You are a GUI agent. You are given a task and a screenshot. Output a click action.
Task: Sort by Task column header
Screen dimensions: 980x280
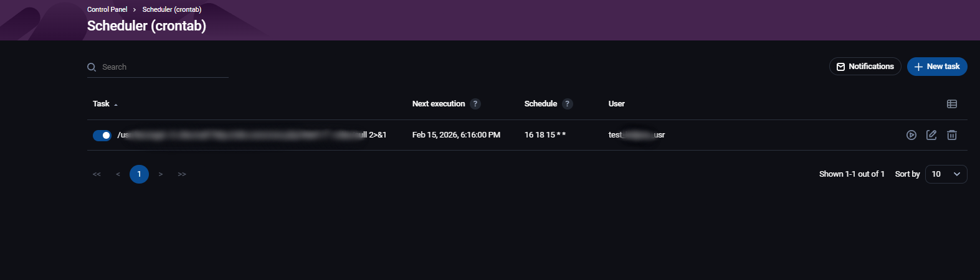tap(102, 104)
